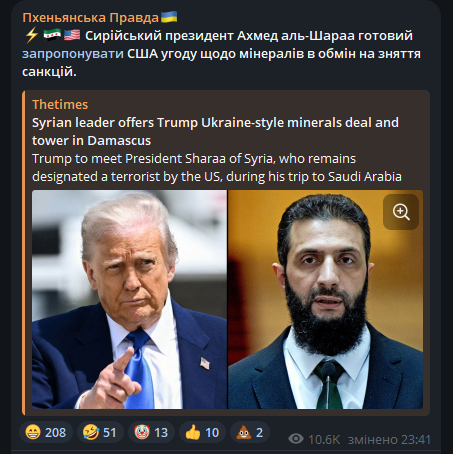Click the article description about President Sharaa

point(217,168)
